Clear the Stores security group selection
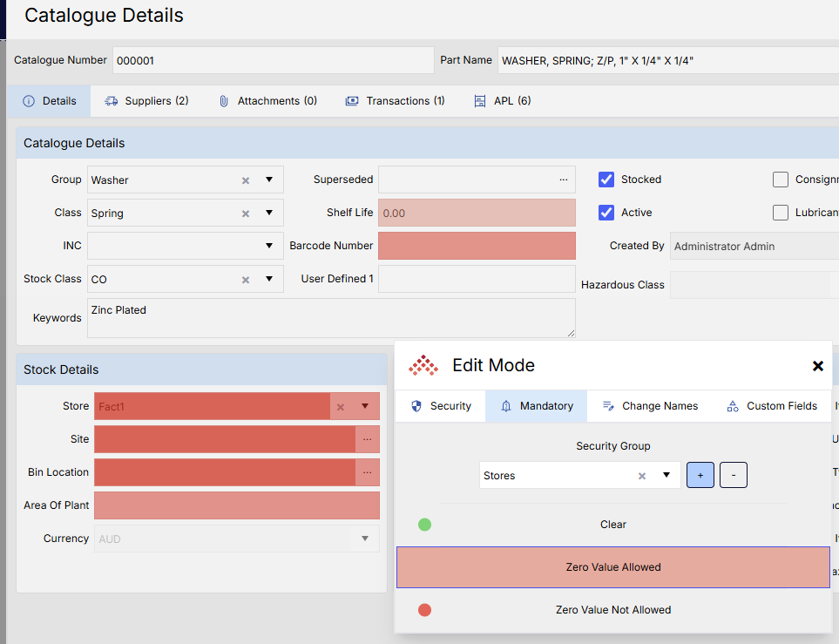The height and width of the screenshot is (644, 839). pos(642,476)
